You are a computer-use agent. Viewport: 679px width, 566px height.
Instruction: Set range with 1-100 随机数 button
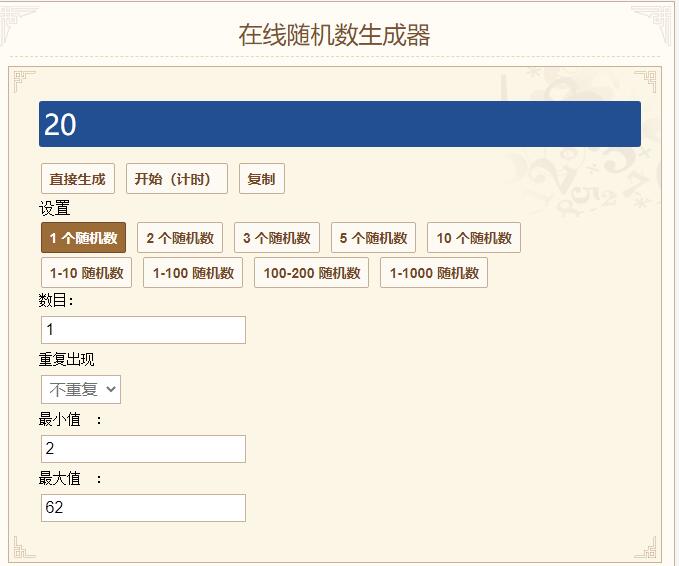[x=193, y=273]
